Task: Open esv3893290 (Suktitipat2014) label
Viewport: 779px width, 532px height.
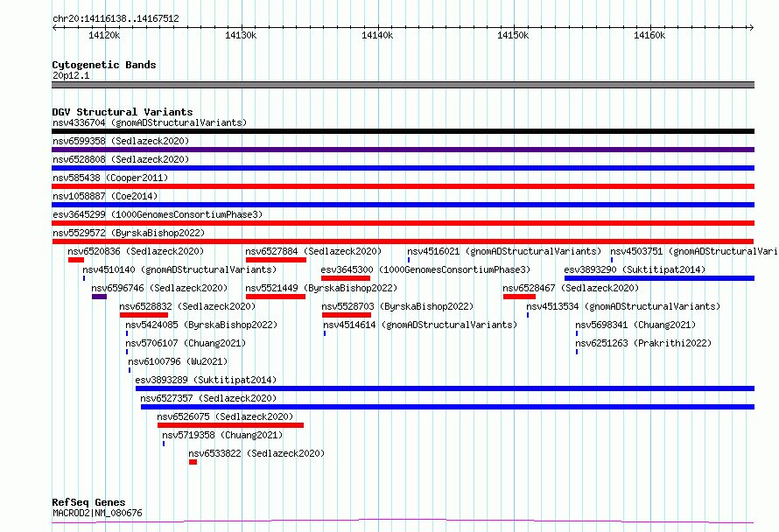Action: 635,269
